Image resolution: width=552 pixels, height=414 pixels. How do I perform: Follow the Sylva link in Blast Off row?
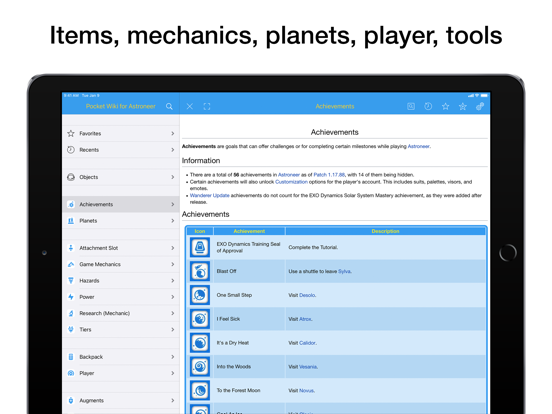344,271
